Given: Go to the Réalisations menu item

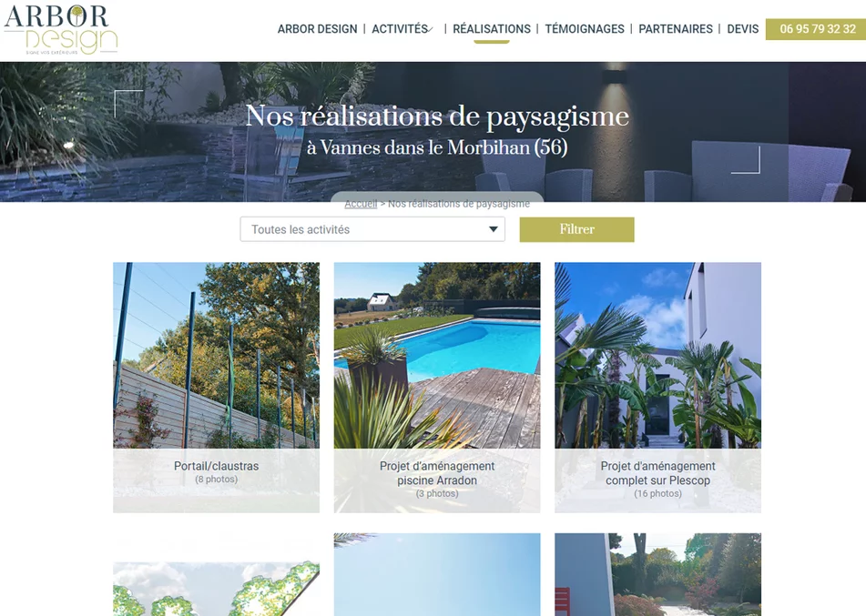Looking at the screenshot, I should point(492,29).
